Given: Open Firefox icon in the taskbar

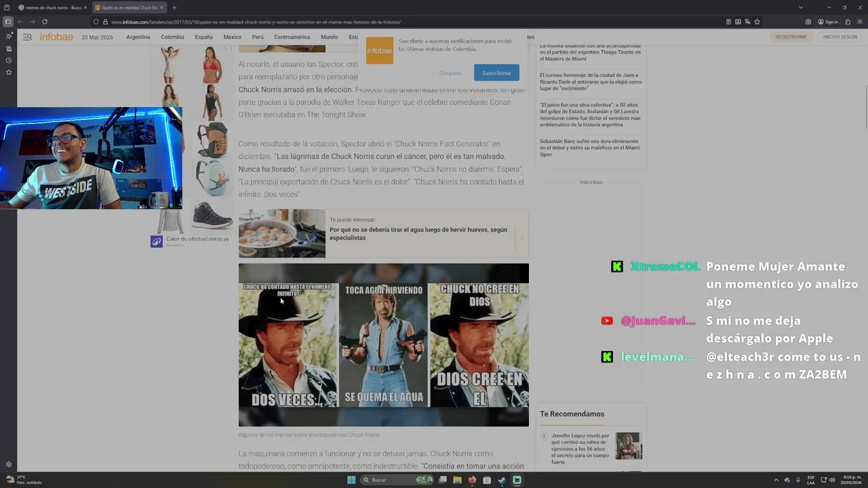Looking at the screenshot, I should click(x=472, y=480).
